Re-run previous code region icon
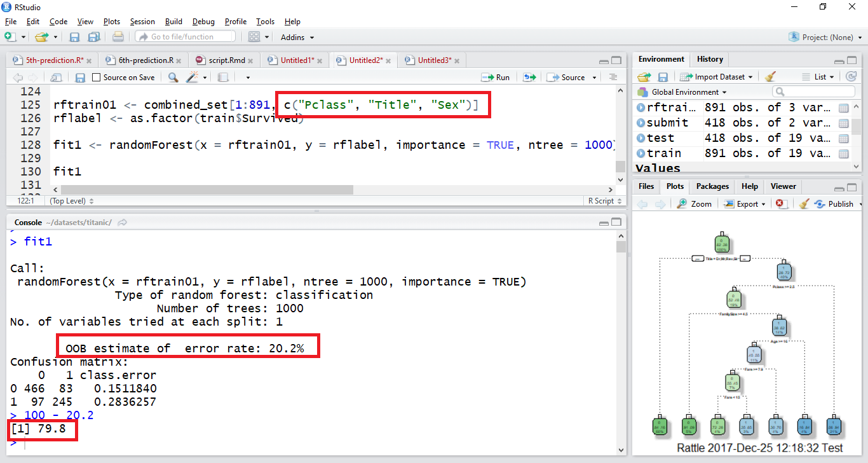This screenshot has width=868, height=463. pos(529,78)
